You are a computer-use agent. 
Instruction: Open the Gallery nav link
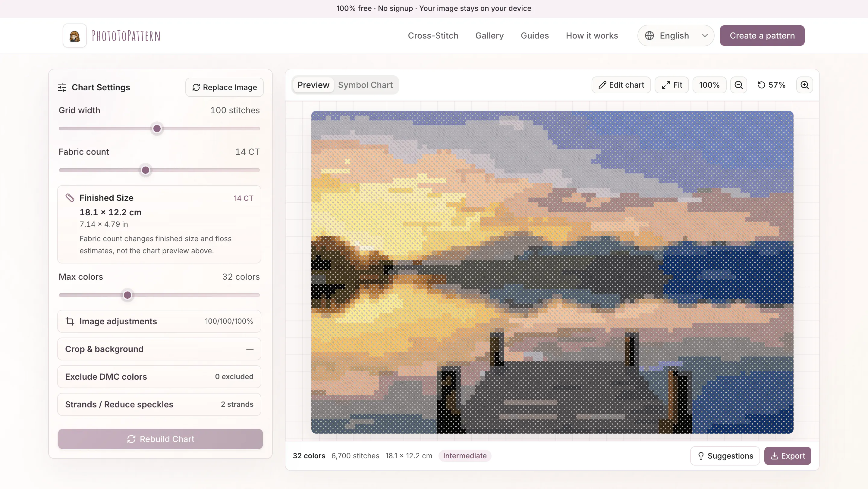coord(489,36)
